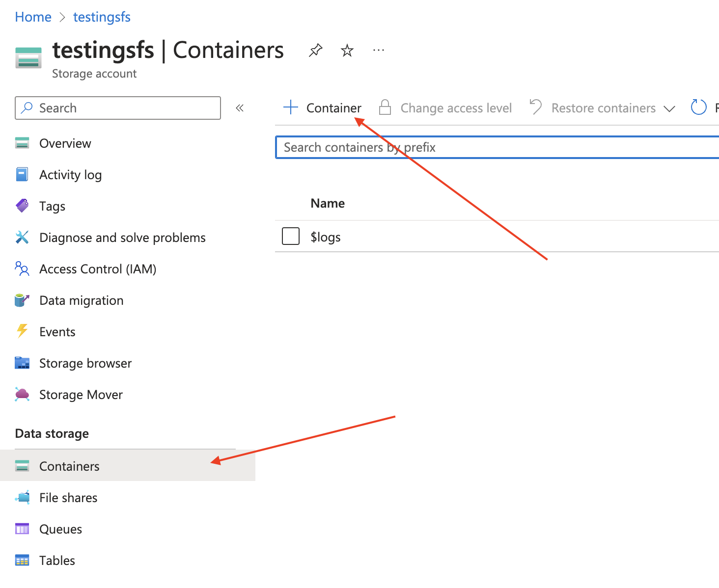Open the $logs container name
Image resolution: width=719 pixels, height=588 pixels.
(x=326, y=237)
